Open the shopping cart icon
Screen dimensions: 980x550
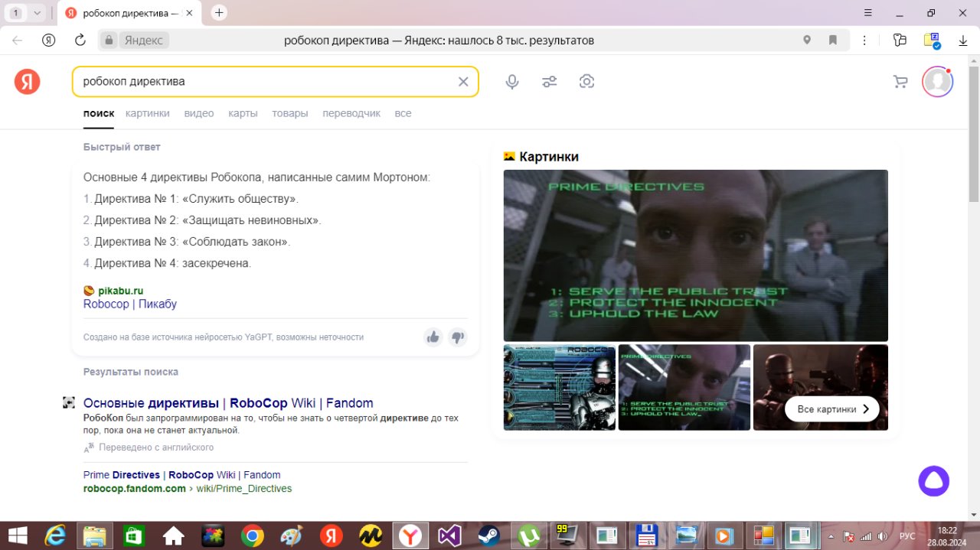[x=900, y=82]
